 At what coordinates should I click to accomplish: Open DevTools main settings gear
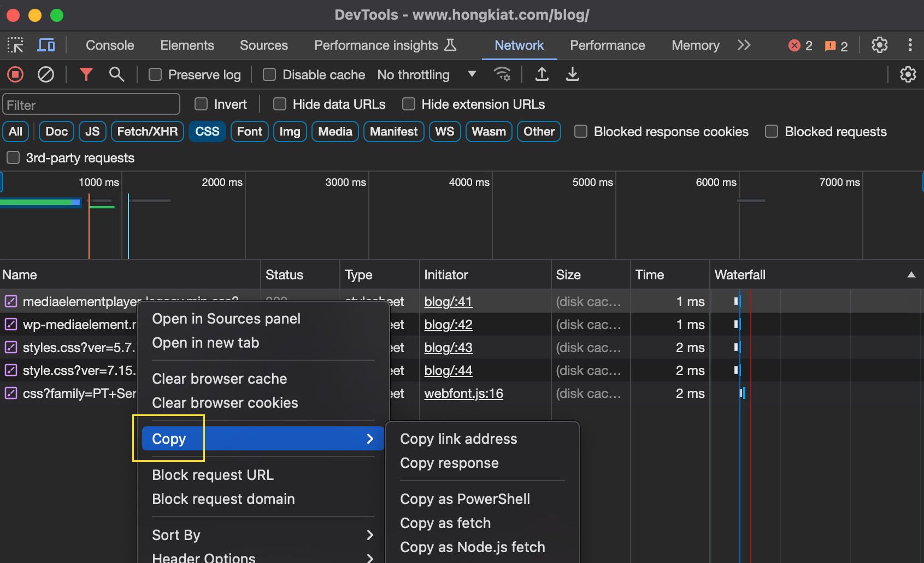(x=879, y=45)
